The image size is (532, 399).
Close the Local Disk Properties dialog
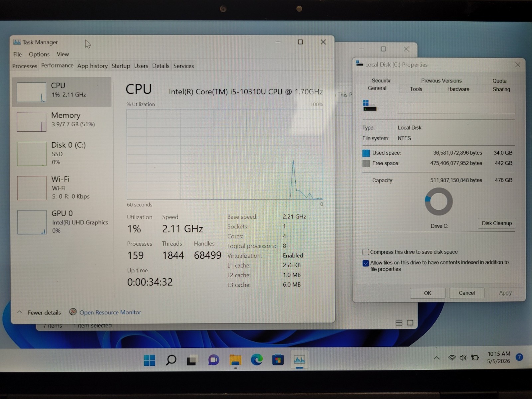click(518, 65)
